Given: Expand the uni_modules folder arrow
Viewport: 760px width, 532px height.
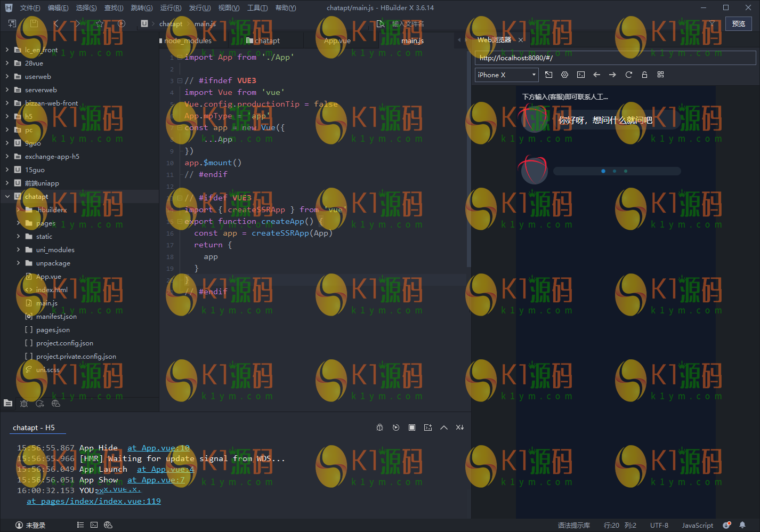Looking at the screenshot, I should pos(19,249).
